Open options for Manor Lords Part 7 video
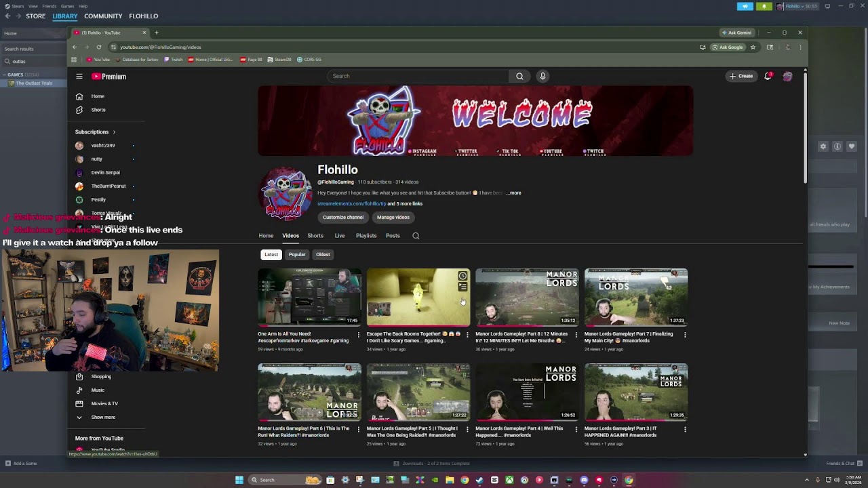Viewport: 868px width, 488px height. click(685, 334)
